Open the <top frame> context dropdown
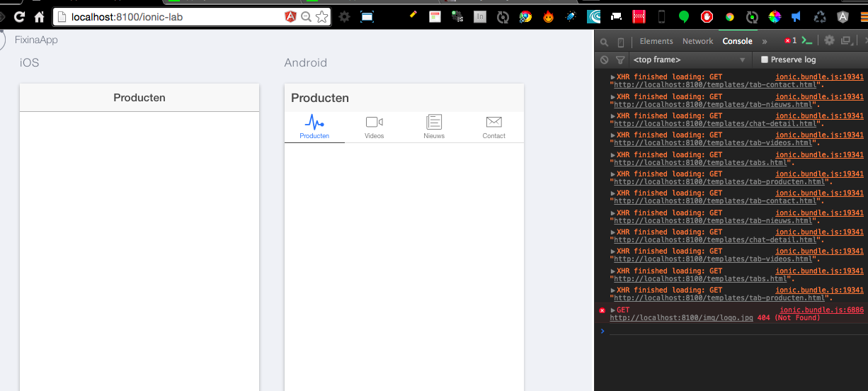 [x=690, y=60]
